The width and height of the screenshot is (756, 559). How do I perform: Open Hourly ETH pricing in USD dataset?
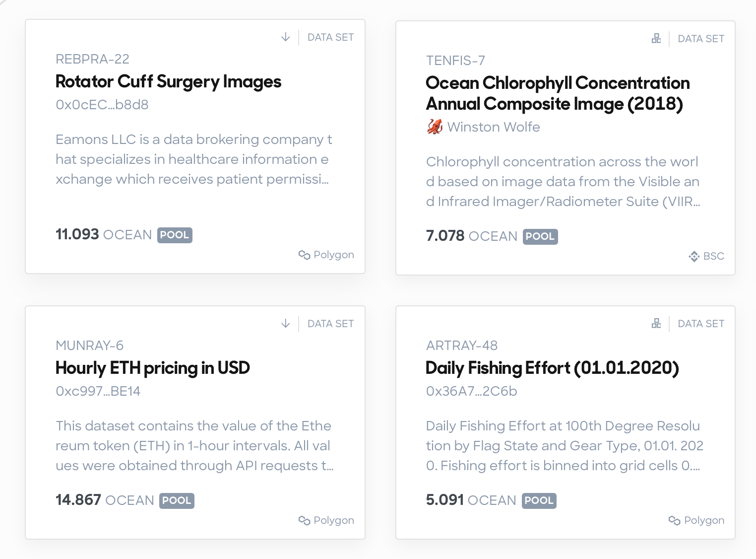(153, 368)
